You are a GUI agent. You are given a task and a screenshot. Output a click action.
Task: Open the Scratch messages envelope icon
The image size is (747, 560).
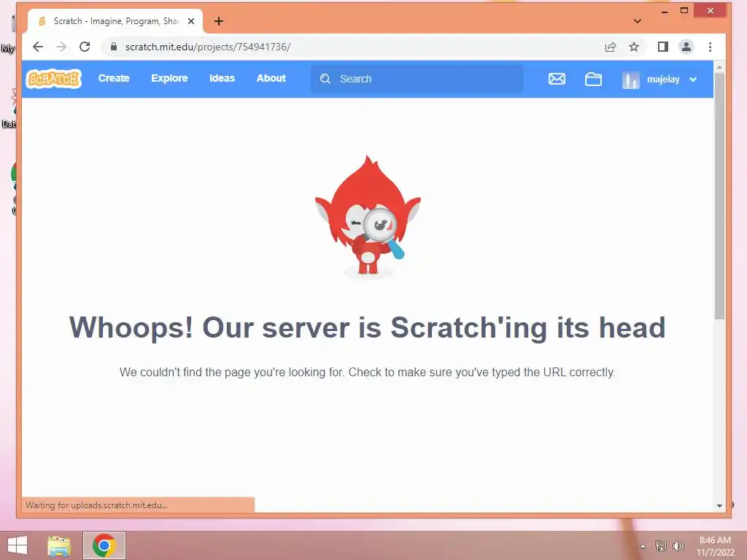coord(557,79)
